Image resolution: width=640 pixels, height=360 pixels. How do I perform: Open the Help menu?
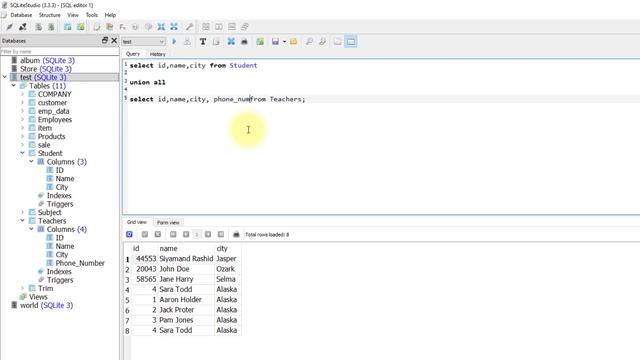(x=110, y=15)
